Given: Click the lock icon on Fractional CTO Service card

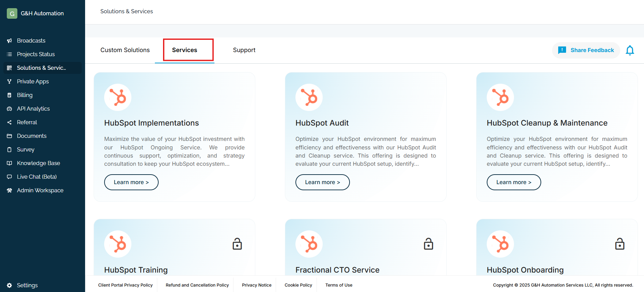Looking at the screenshot, I should click(428, 244).
